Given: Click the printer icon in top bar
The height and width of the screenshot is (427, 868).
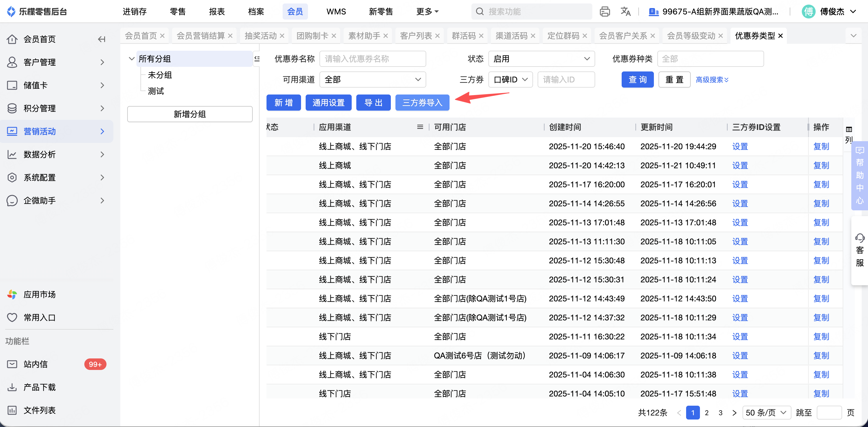Looking at the screenshot, I should 604,12.
